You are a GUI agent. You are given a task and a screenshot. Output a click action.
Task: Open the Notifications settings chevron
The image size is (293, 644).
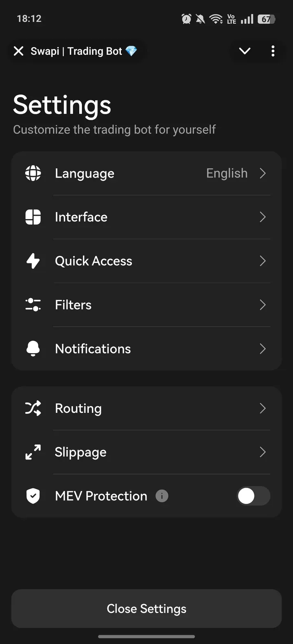263,349
